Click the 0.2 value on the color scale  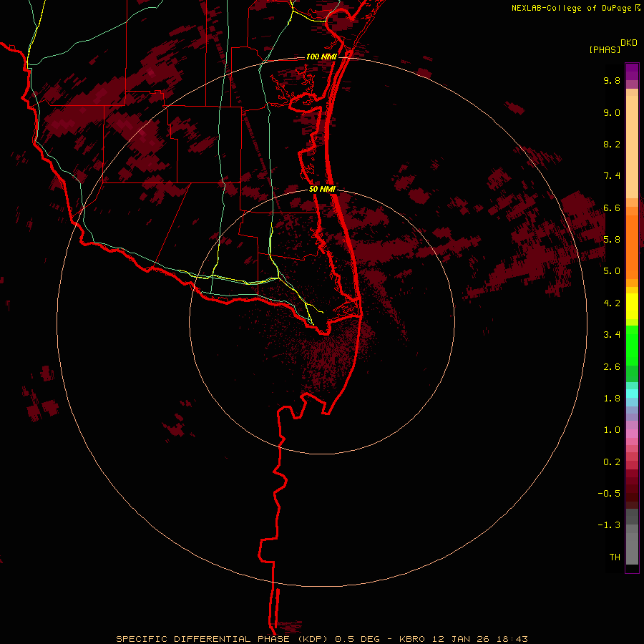612,462
